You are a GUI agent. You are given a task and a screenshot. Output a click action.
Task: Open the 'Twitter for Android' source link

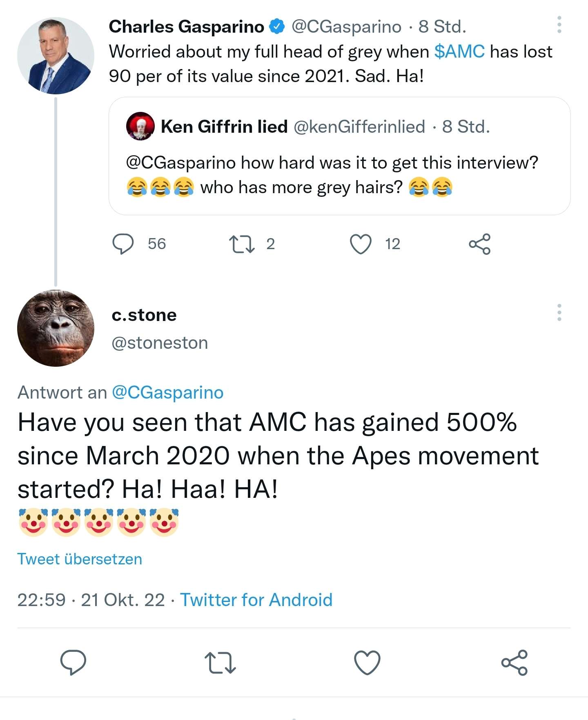(x=256, y=600)
